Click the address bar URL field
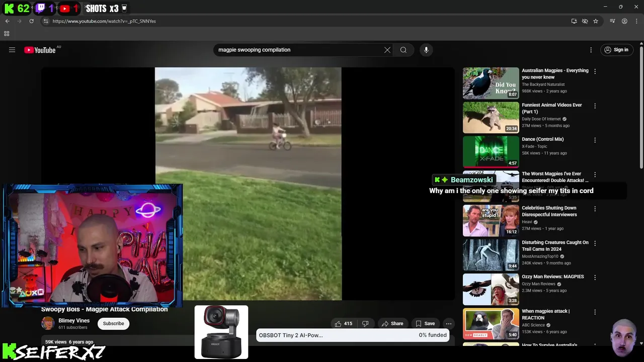This screenshot has height=362, width=644. coord(302,21)
